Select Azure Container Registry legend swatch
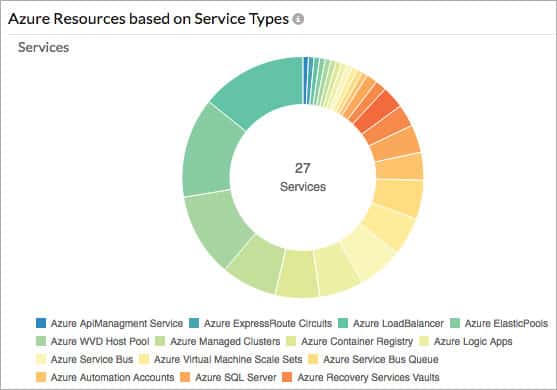The height and width of the screenshot is (390, 557). coord(291,341)
